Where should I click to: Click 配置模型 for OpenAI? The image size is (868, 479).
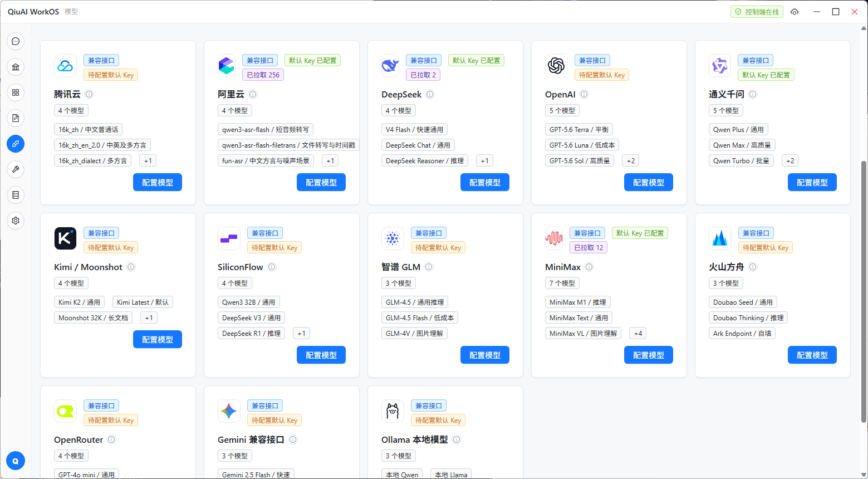click(x=649, y=182)
